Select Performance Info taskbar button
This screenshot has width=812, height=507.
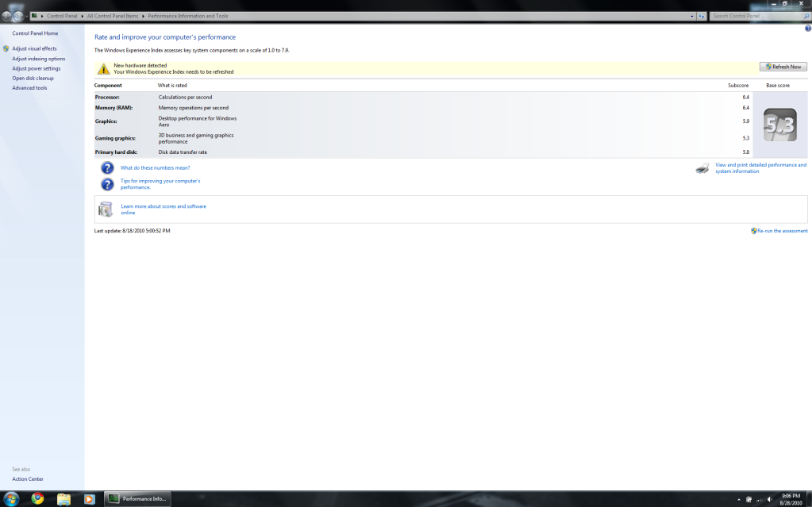[138, 499]
